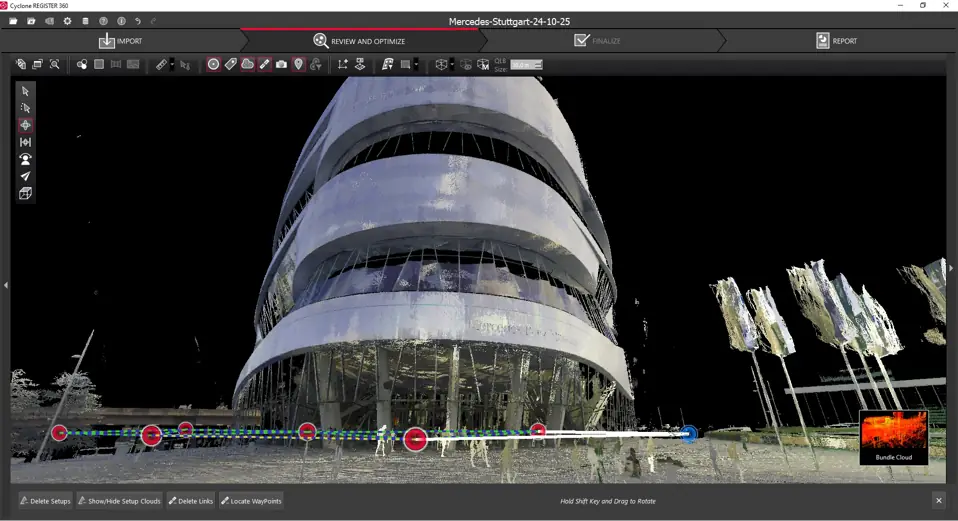Click the level alignment icon
The width and height of the screenshot is (958, 521).
pos(360,64)
